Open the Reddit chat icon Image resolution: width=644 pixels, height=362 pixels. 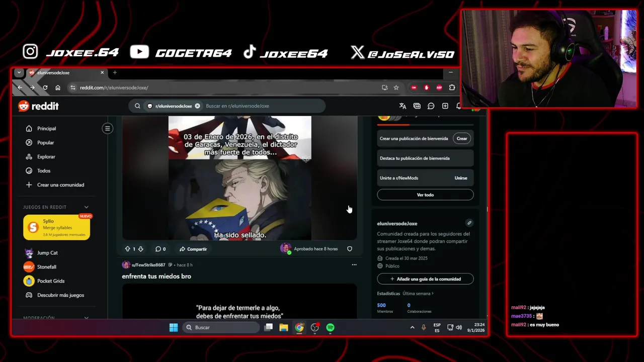click(x=431, y=106)
